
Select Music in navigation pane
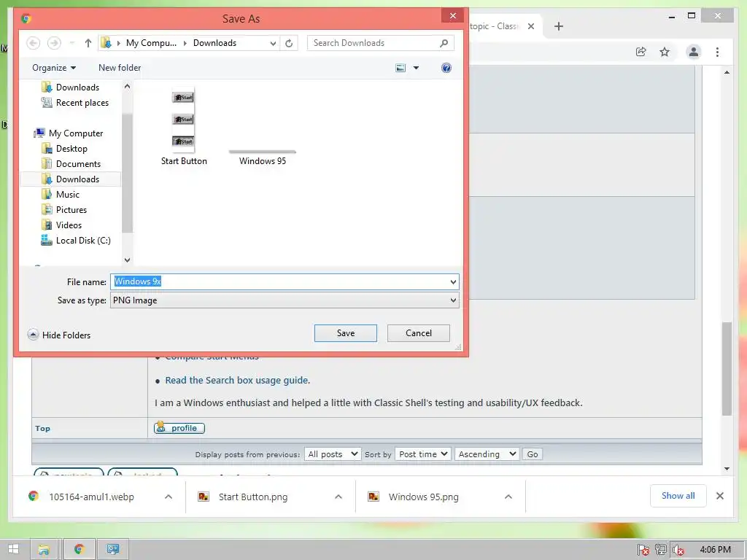[61, 194]
